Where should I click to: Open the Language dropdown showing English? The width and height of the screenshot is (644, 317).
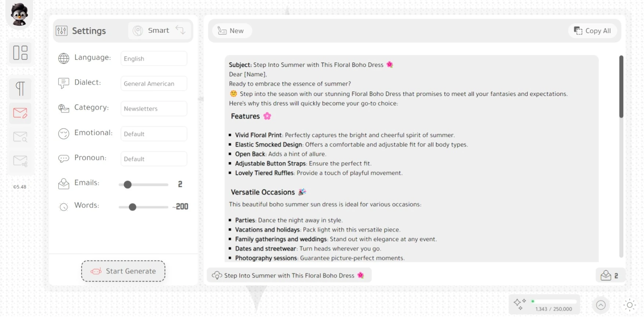[x=154, y=58]
